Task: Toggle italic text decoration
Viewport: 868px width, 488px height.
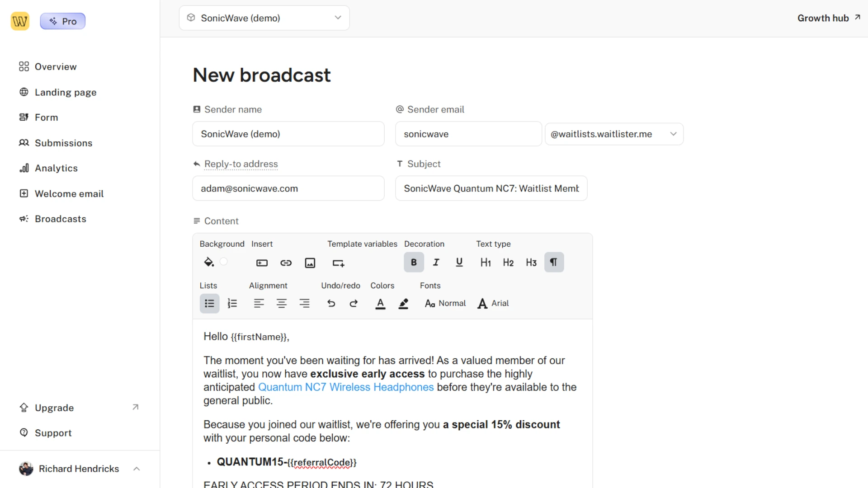Action: [x=436, y=262]
